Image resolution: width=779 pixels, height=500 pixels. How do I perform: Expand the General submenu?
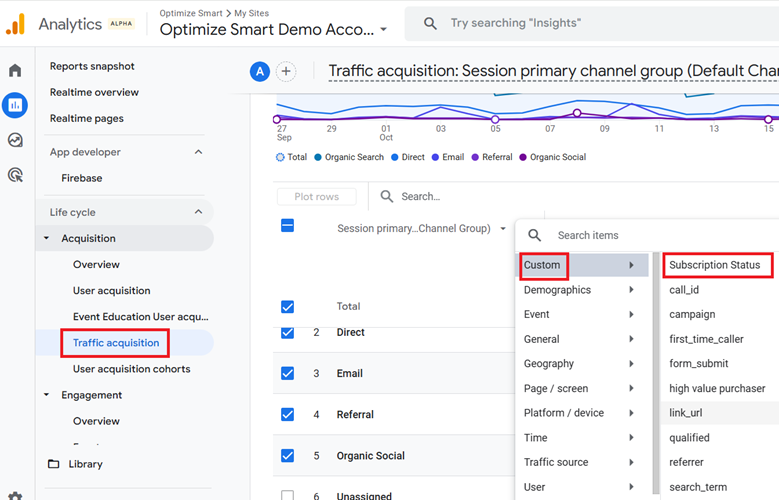pyautogui.click(x=631, y=339)
